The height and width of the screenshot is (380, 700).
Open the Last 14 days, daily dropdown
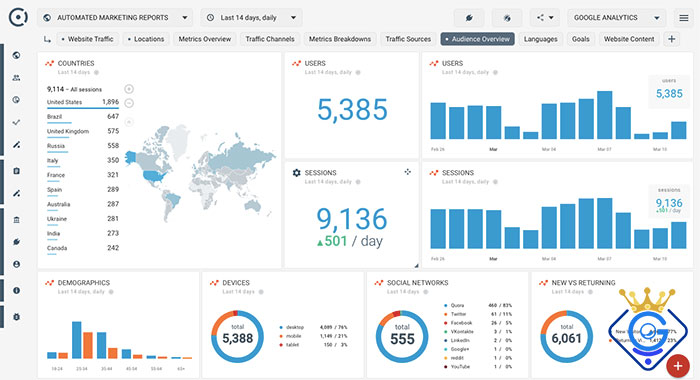click(251, 18)
